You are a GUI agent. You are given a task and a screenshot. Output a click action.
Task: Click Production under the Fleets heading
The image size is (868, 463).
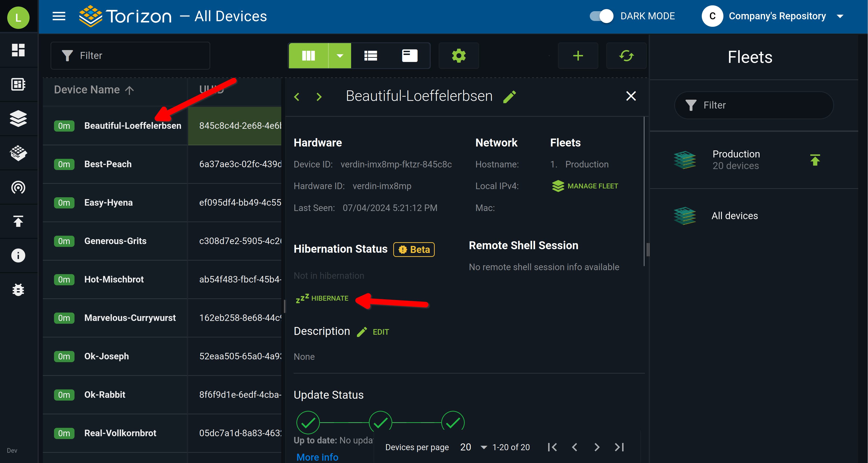pos(587,164)
